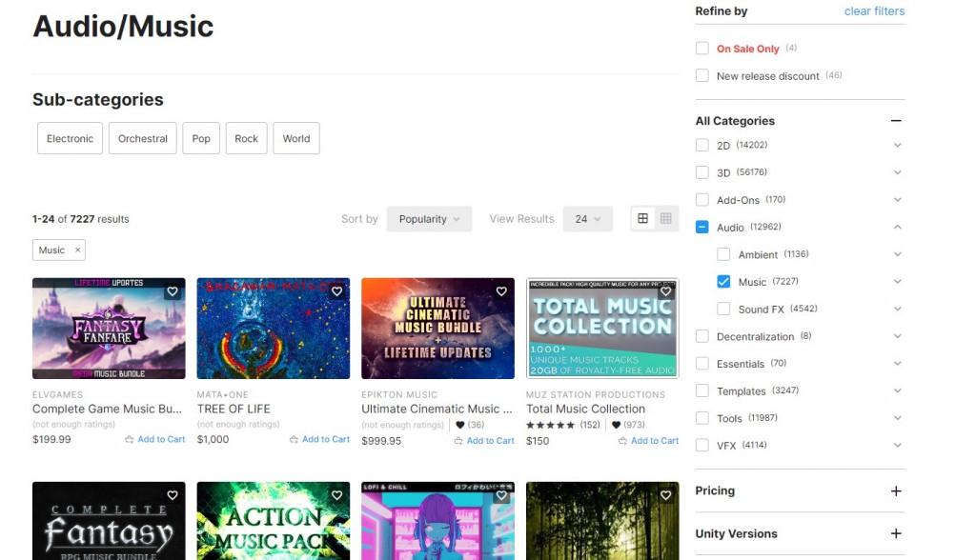Image resolution: width=976 pixels, height=560 pixels.
Task: Expand the Ambient subcategory chevron
Action: (x=897, y=254)
